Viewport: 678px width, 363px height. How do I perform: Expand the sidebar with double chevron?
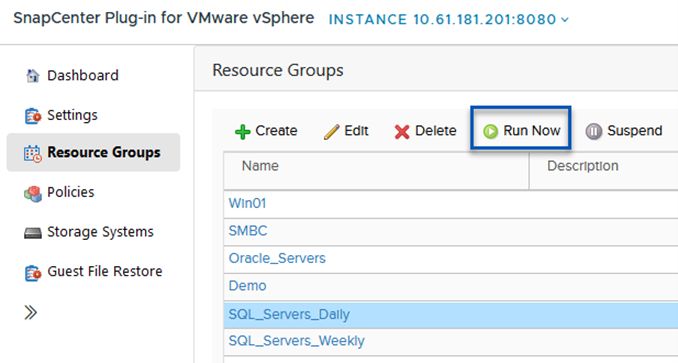[30, 312]
